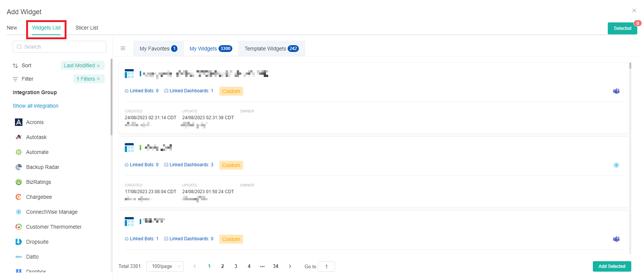
Task: Click the Custom tag on third card
Action: tap(231, 239)
